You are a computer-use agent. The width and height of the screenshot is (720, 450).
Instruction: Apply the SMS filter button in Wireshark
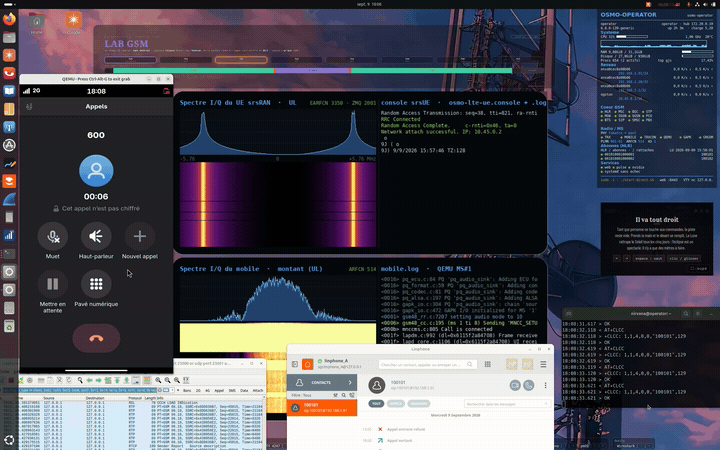pyautogui.click(x=232, y=390)
